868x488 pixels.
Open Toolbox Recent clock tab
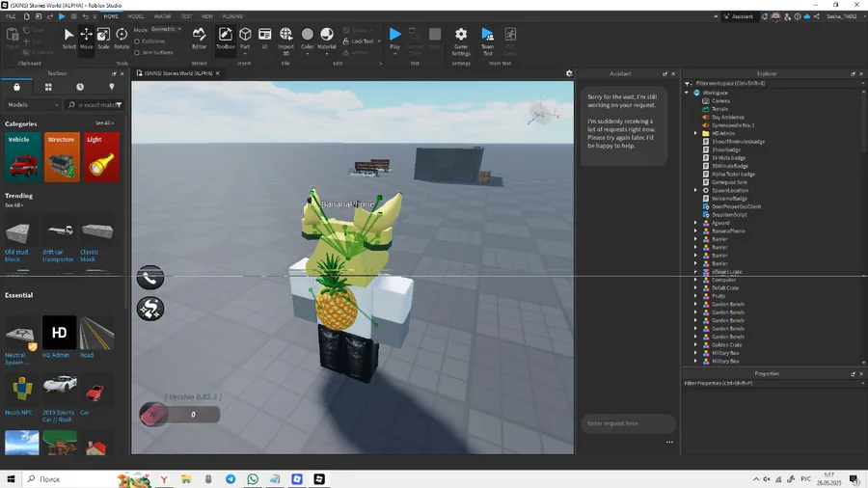tap(80, 87)
